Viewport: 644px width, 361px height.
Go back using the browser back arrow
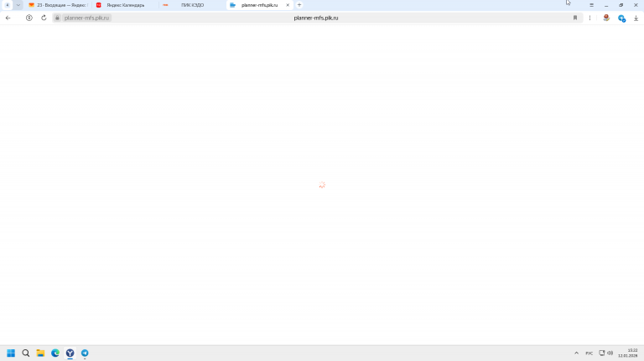(8, 18)
